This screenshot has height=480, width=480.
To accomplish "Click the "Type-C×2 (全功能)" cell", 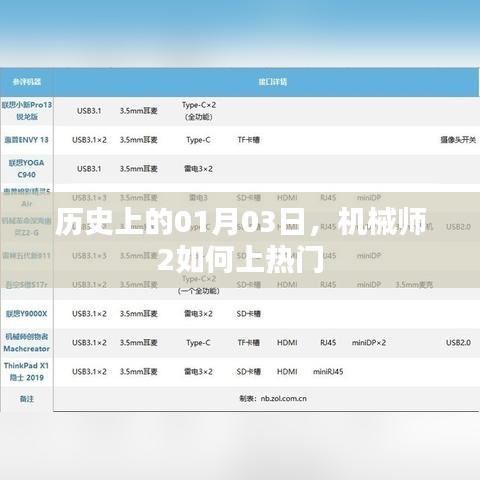I will tap(199, 111).
